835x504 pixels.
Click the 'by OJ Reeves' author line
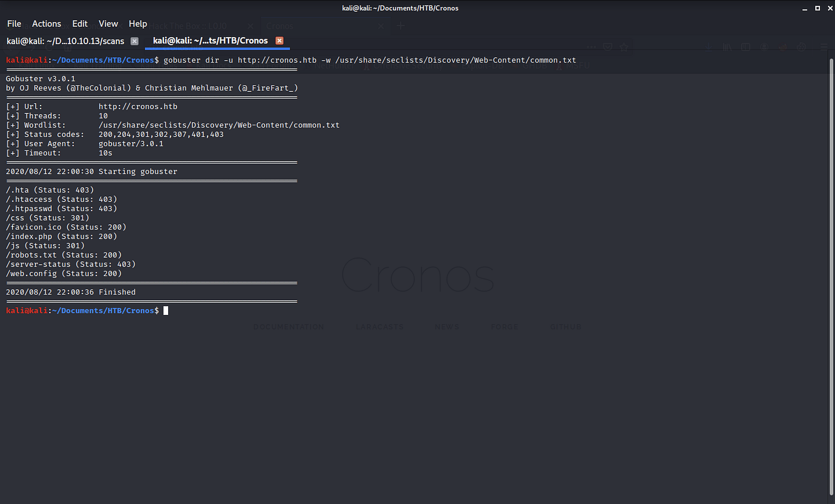152,88
